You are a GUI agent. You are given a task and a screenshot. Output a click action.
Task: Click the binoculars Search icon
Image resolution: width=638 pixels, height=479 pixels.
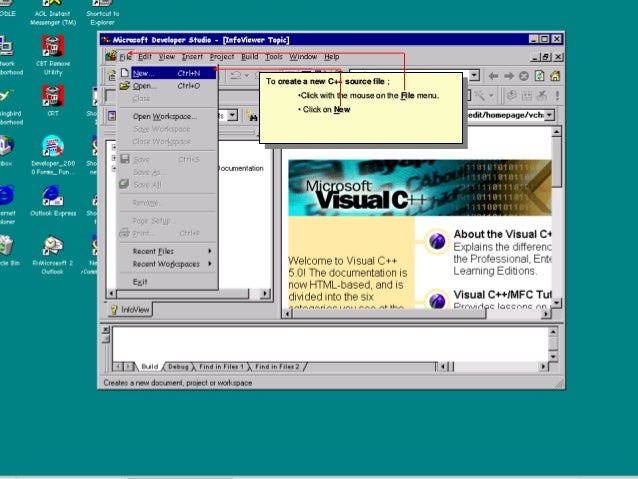(253, 116)
